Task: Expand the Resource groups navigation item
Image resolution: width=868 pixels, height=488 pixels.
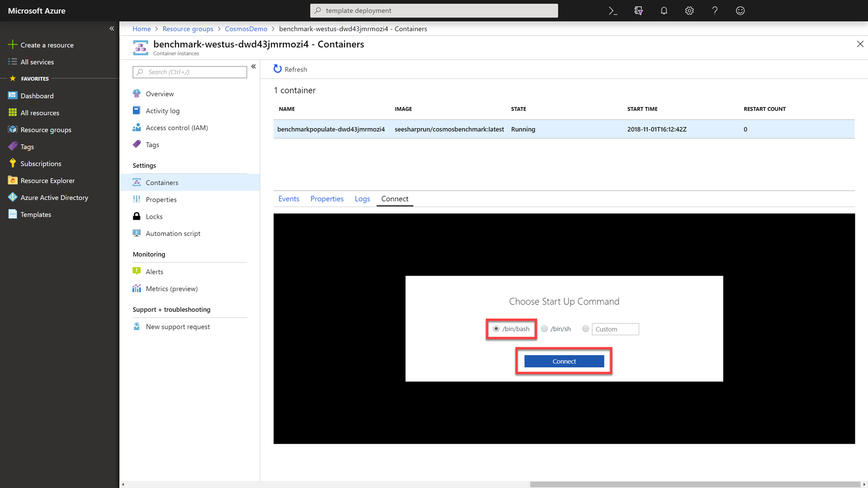Action: [46, 129]
